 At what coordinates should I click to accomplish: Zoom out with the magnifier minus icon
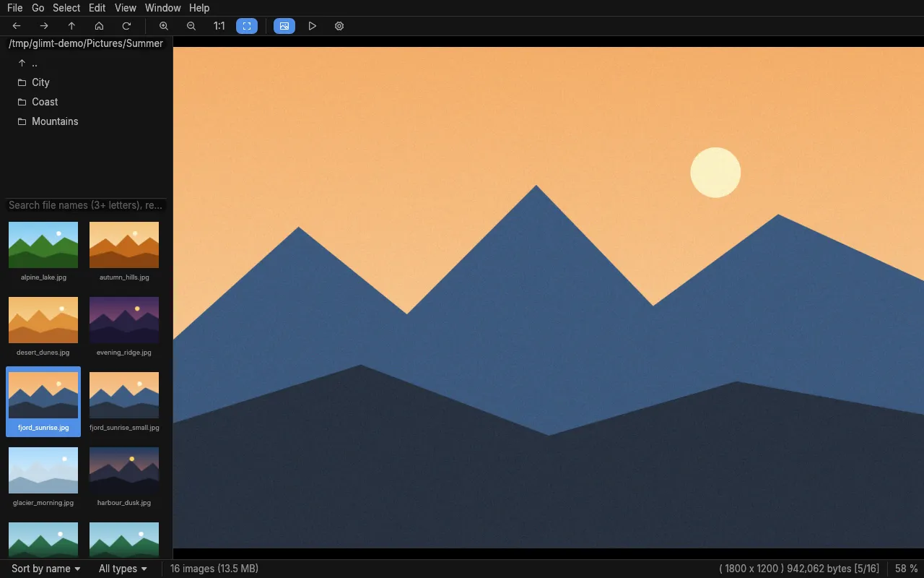(x=191, y=26)
